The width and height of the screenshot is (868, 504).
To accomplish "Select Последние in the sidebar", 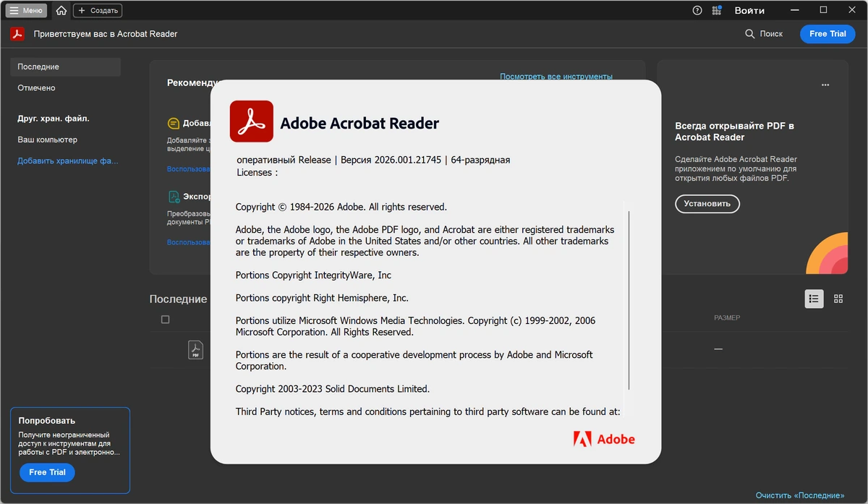I will click(x=65, y=67).
